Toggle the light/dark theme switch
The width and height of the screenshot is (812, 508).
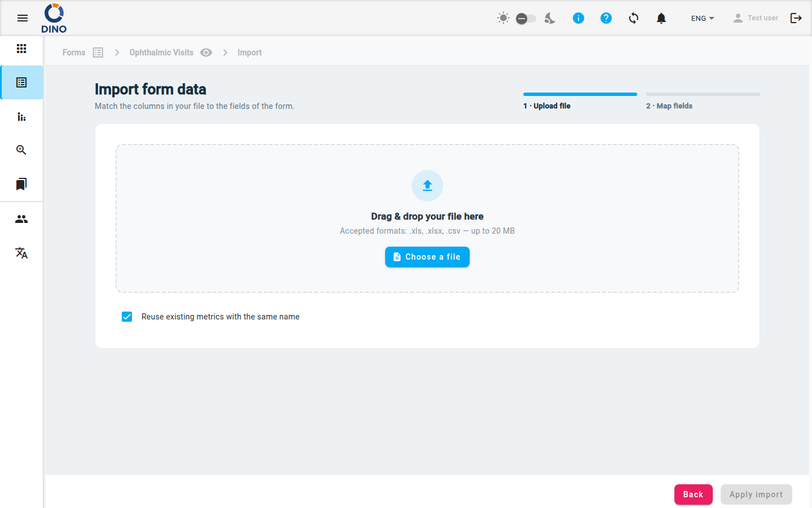coord(526,19)
